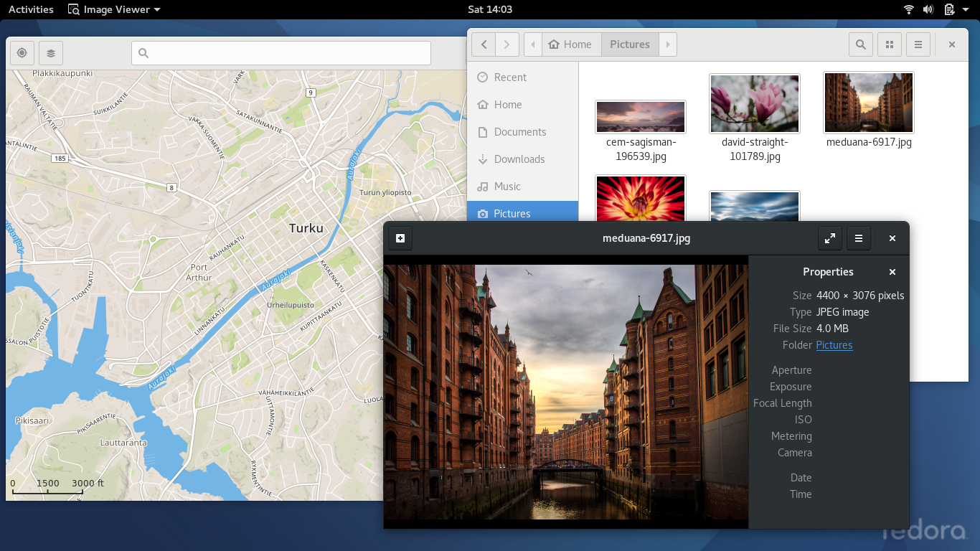Go forward in Files navigation

(x=507, y=44)
